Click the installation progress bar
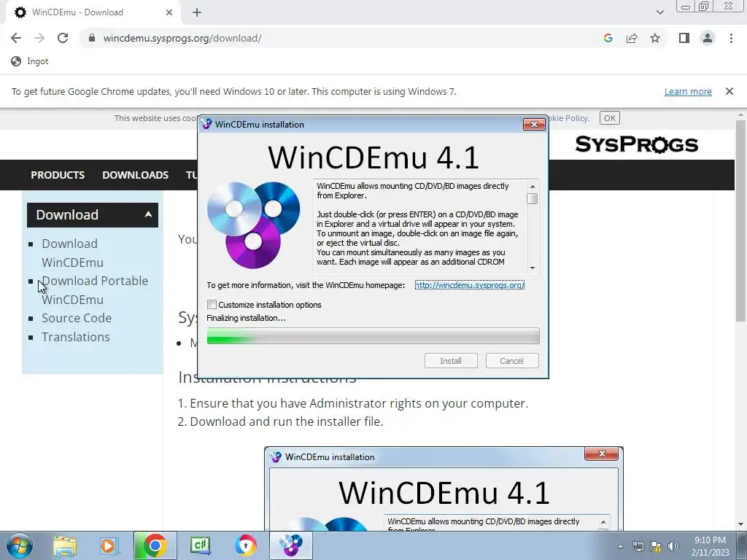This screenshot has height=560, width=747. coord(373,335)
